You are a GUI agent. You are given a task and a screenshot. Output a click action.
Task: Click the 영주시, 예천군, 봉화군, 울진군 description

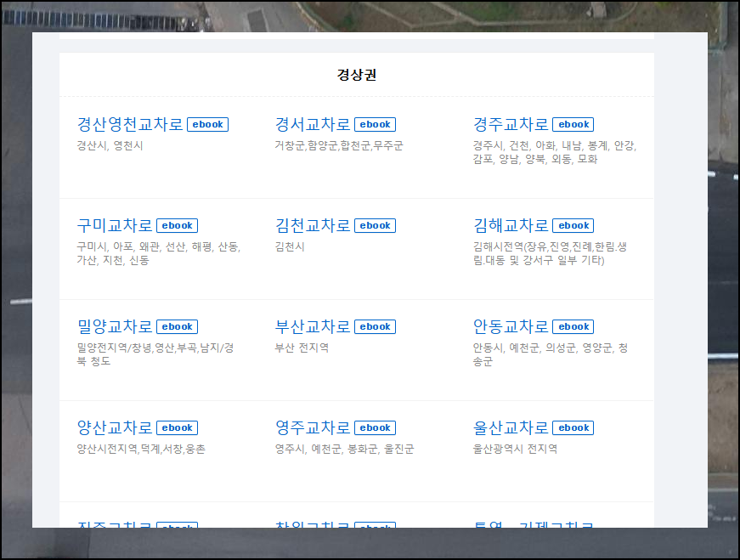[345, 449]
